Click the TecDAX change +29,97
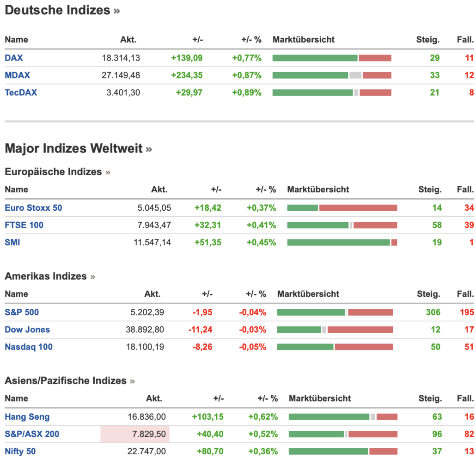Viewport: 476px width, 464px height. (189, 92)
